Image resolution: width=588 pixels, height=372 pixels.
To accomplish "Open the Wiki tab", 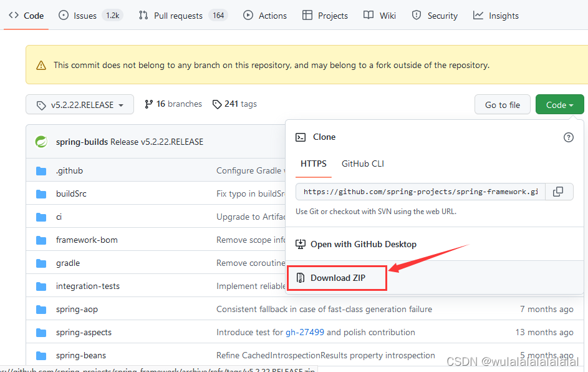I will pos(380,16).
